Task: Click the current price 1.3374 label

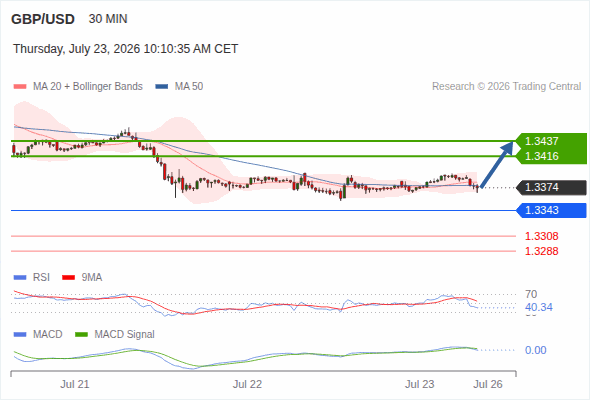Action: click(552, 187)
